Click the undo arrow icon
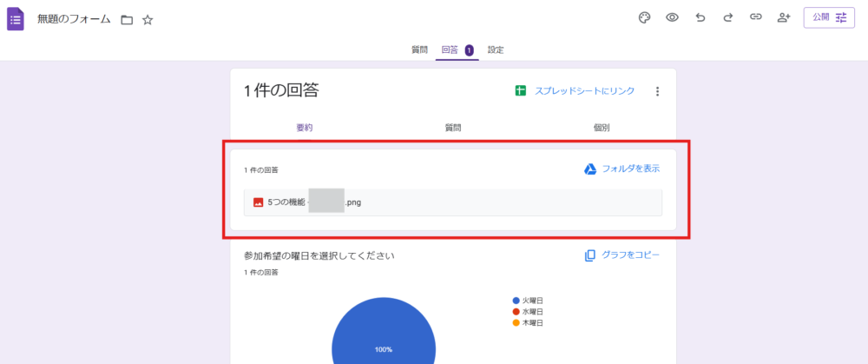 (x=700, y=17)
